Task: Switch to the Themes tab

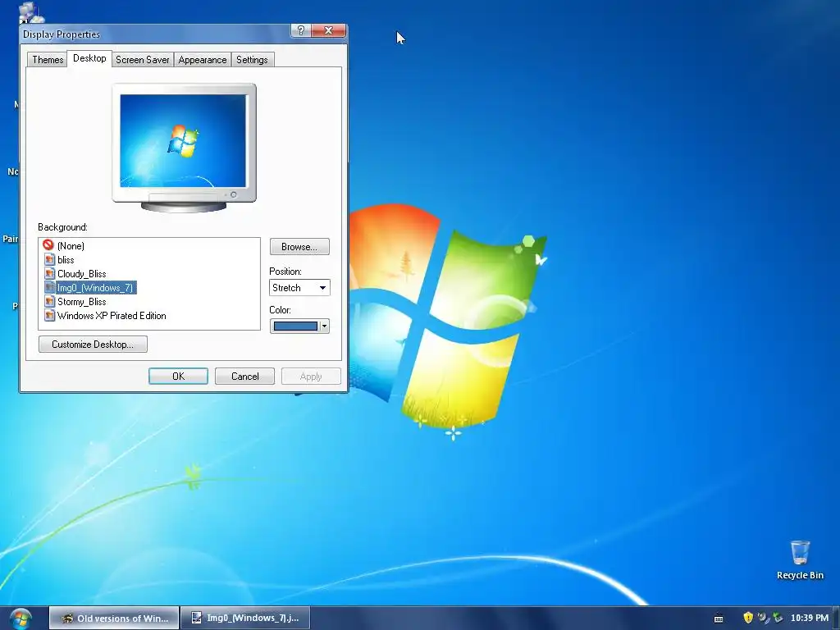Action: 48,59
